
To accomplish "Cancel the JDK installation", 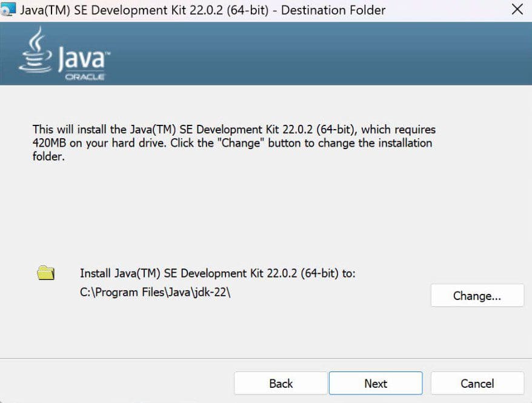I will coord(477,383).
